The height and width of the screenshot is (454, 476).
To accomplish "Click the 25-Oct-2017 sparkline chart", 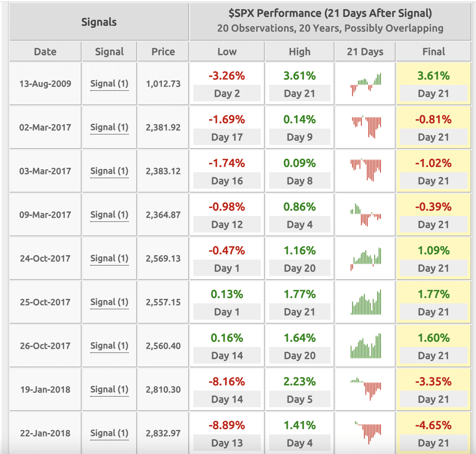I will (366, 303).
